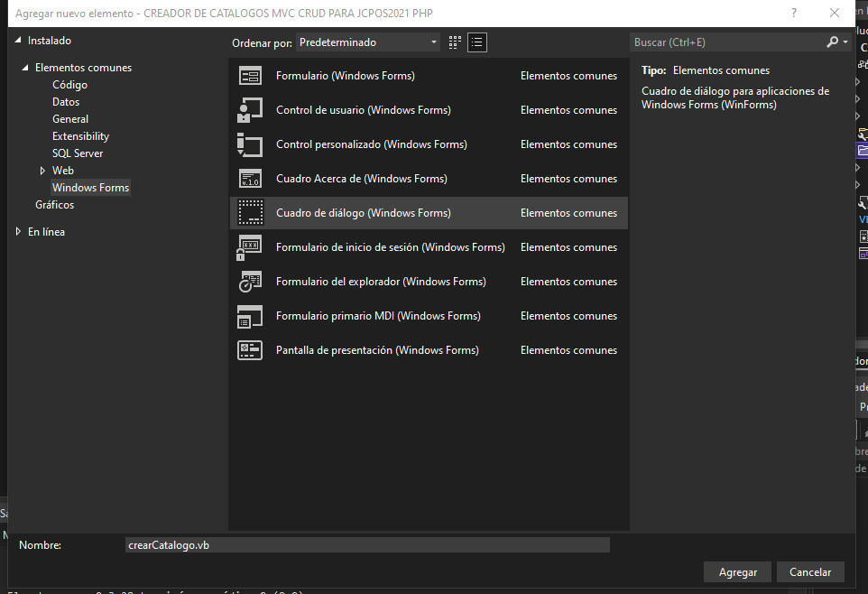
Task: Expand the En línea category
Action: (20, 232)
